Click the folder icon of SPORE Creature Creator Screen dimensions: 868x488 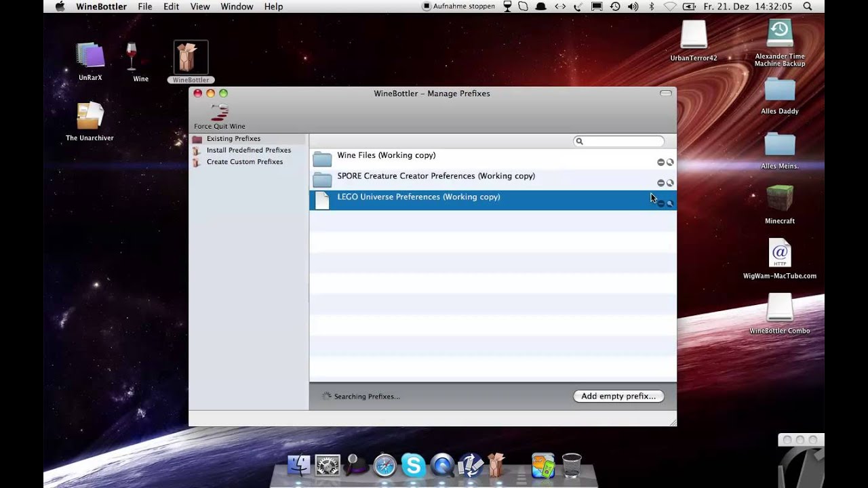tap(322, 180)
